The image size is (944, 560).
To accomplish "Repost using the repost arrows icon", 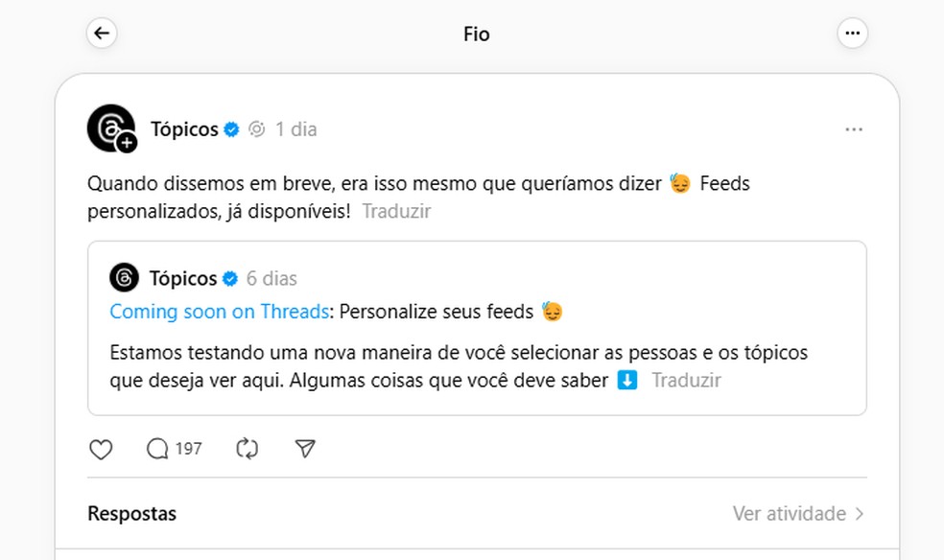I will pos(248,449).
